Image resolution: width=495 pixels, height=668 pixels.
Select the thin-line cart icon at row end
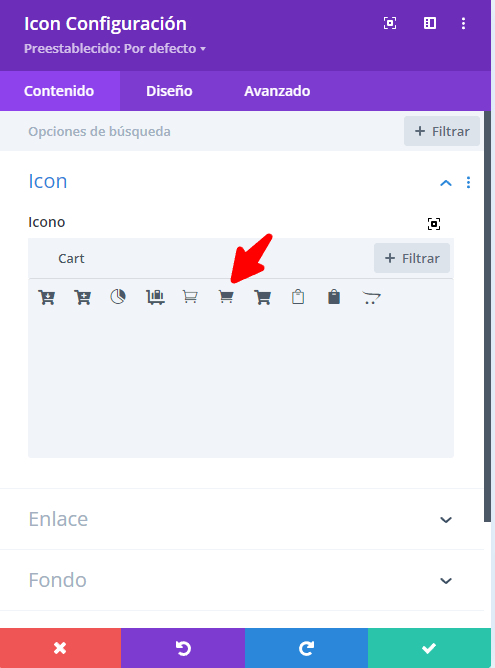tap(371, 297)
